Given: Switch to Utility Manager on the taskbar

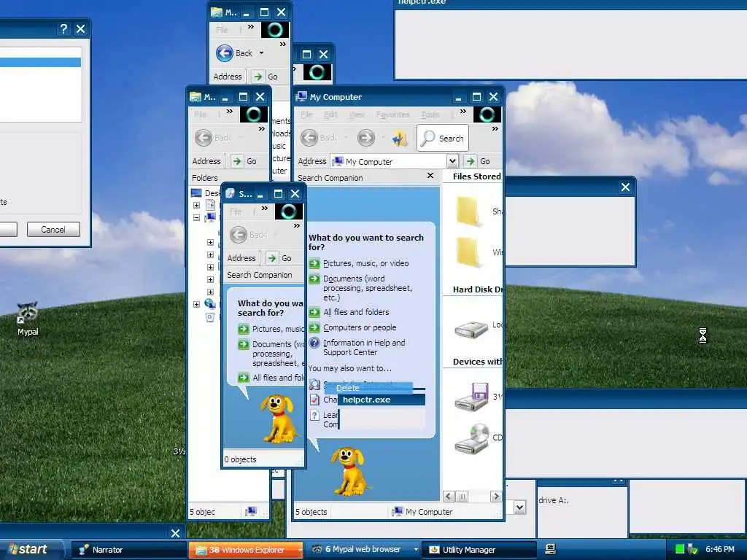Looking at the screenshot, I should point(480,550).
